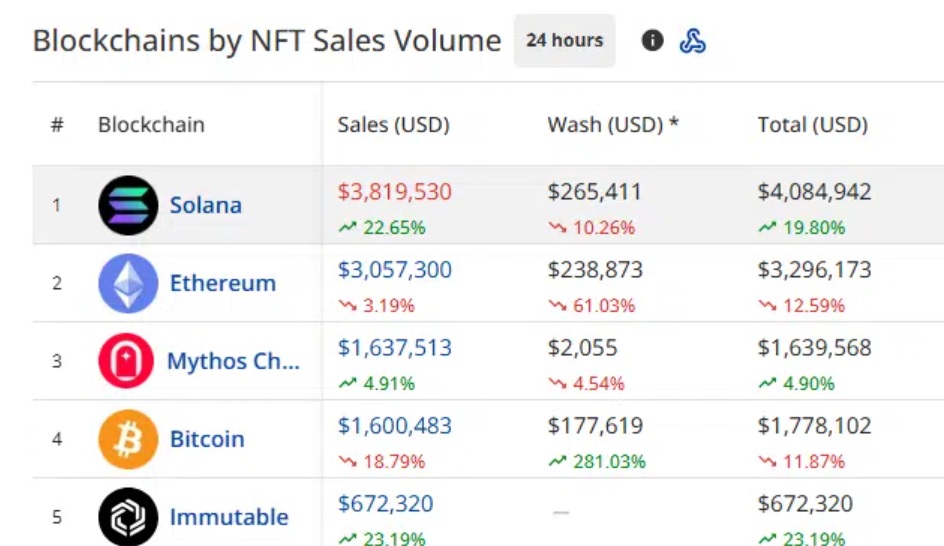This screenshot has height=546, width=944.
Task: Select Bitcoin wash value $177,619
Action: tap(595, 426)
